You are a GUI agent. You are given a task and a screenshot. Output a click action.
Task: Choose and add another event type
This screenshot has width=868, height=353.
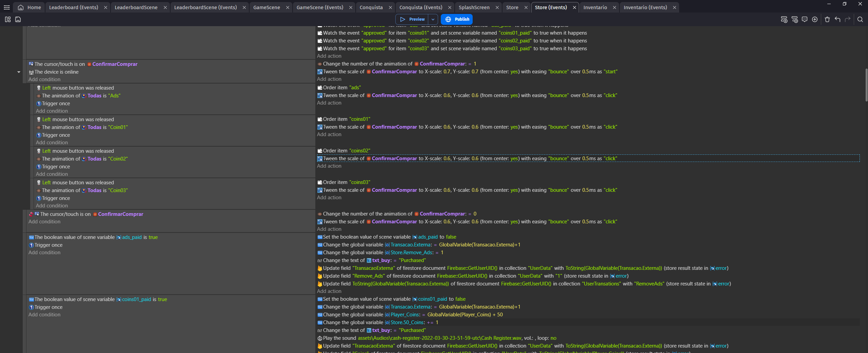(815, 19)
